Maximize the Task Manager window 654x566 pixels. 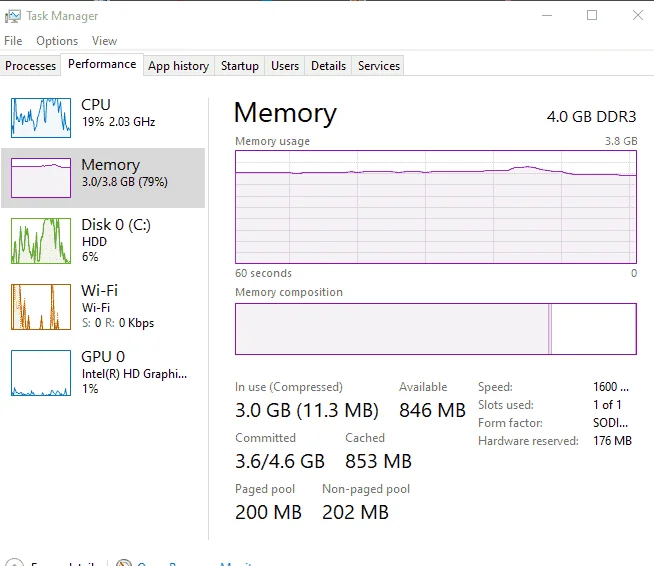tap(592, 15)
